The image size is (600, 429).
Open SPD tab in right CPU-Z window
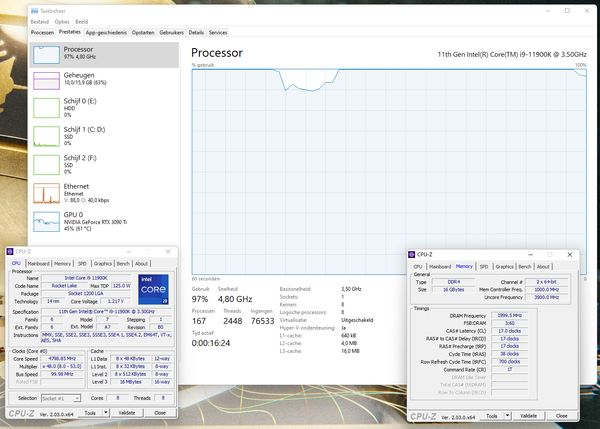click(x=484, y=267)
